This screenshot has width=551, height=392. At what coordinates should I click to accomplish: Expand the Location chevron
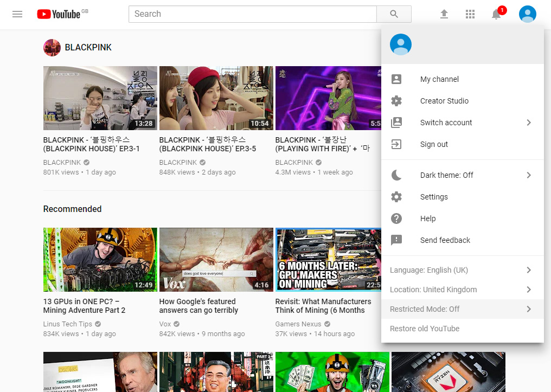[x=529, y=290]
